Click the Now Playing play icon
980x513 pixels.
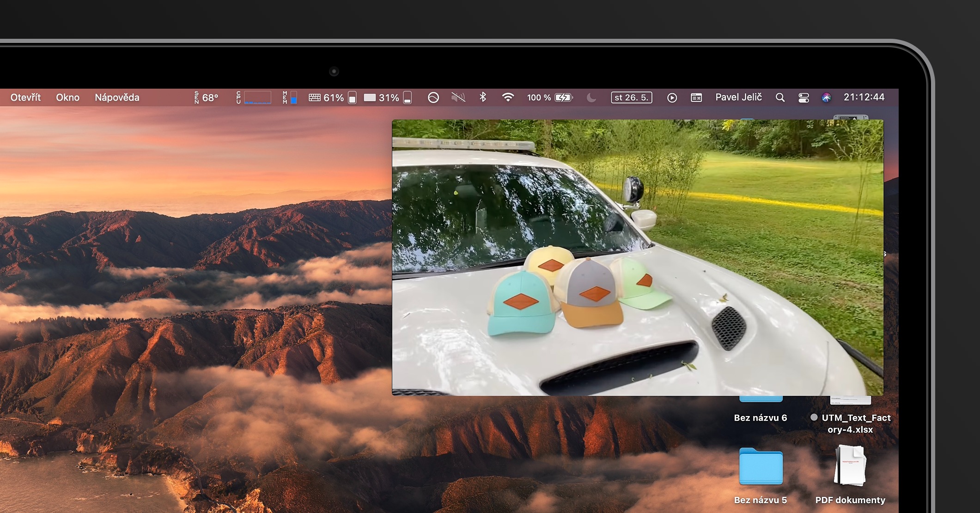(x=672, y=97)
